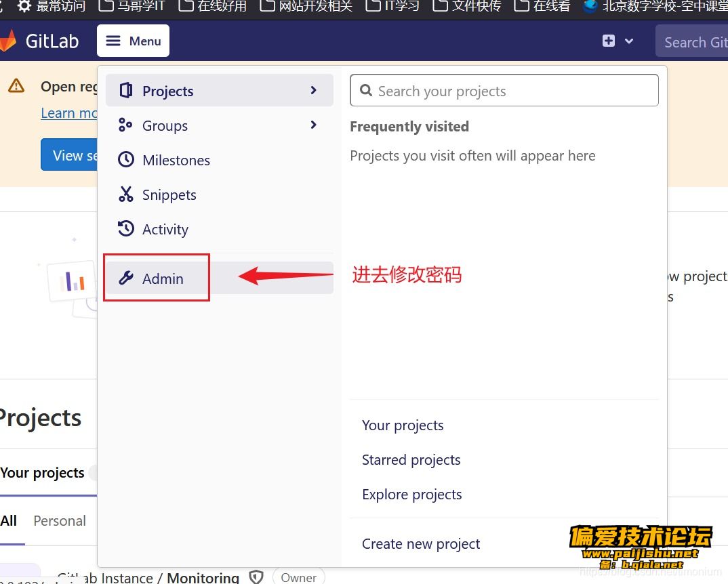728x584 pixels.
Task: Type in Search your projects field
Action: [x=504, y=91]
